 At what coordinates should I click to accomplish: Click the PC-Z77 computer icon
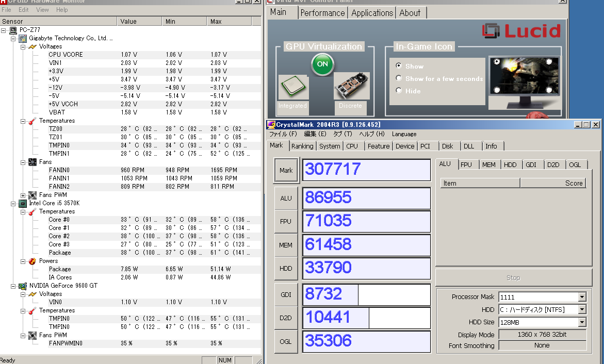[x=13, y=30]
